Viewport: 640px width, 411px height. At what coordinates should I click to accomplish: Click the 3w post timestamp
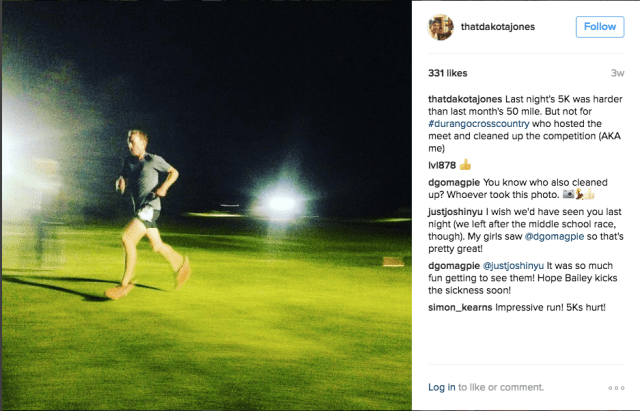(x=617, y=73)
